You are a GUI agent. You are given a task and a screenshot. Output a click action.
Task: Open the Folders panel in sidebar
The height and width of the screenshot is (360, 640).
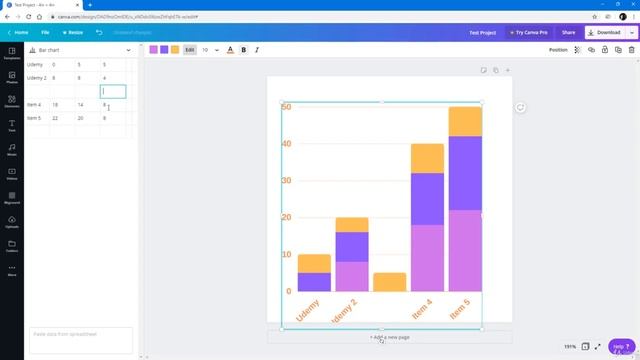pos(12,246)
